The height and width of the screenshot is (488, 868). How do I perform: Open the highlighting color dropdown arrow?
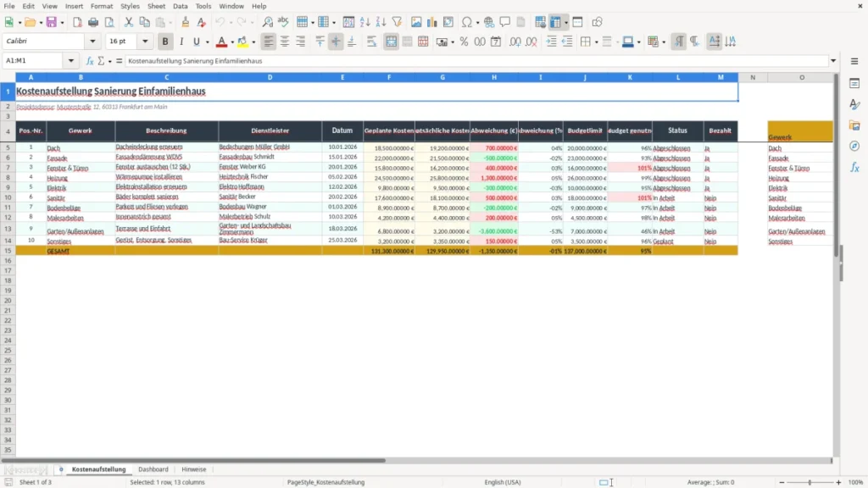point(253,42)
